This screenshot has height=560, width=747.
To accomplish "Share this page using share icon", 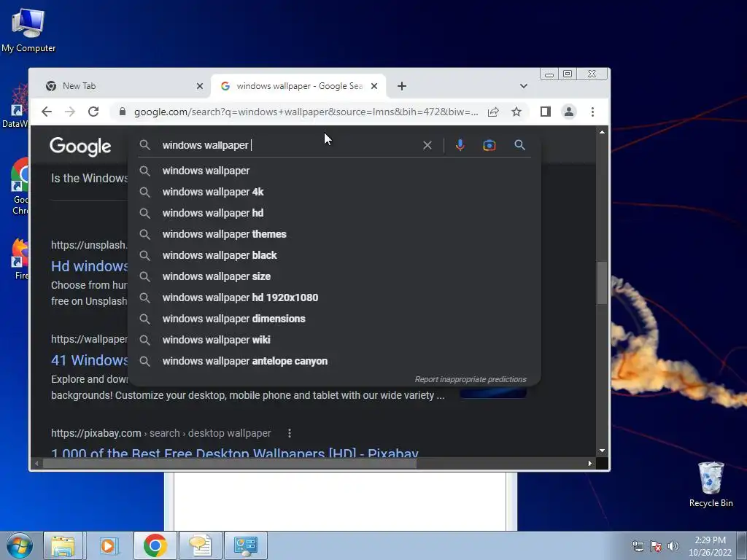I will pos(493,112).
